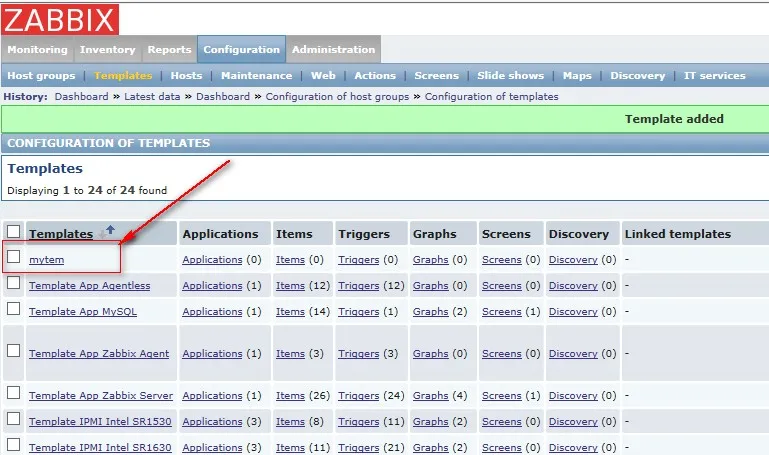Go to Host groups submenu

[41, 76]
